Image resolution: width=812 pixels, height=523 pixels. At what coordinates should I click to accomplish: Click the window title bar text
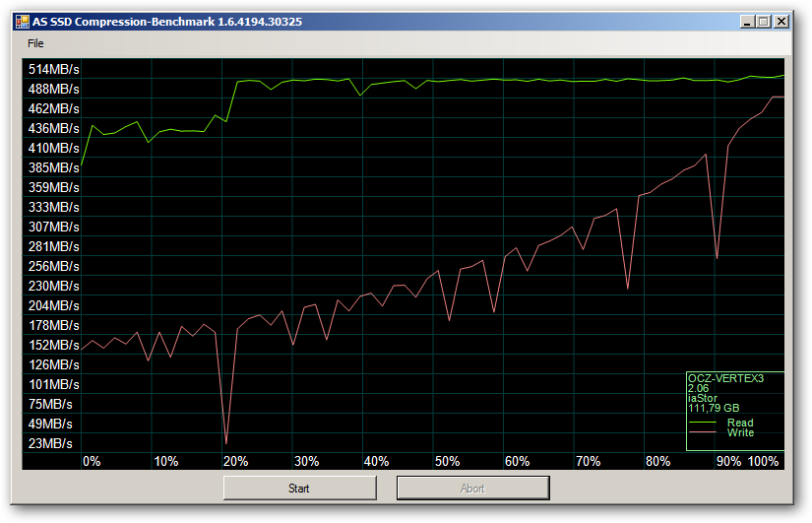(167, 21)
